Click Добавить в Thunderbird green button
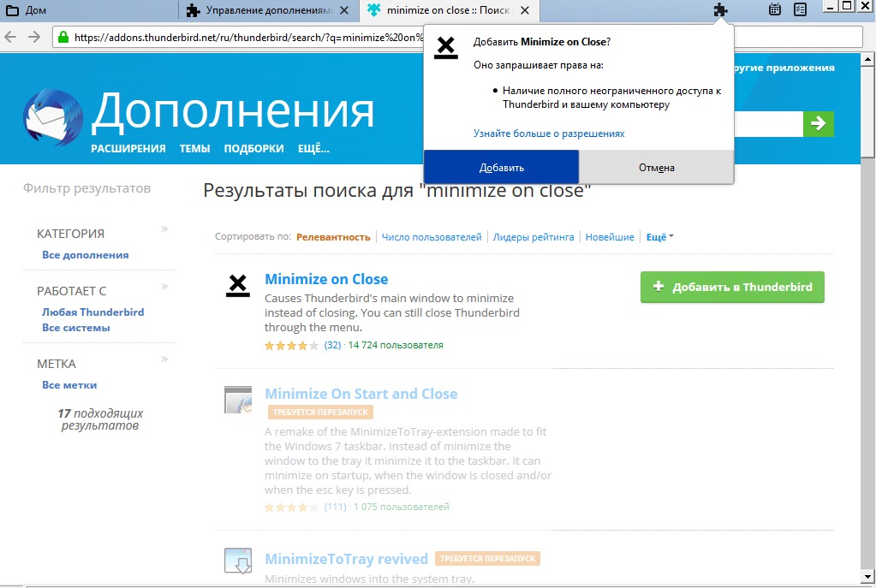Screen dimensions: 876x588 pyautogui.click(x=732, y=287)
